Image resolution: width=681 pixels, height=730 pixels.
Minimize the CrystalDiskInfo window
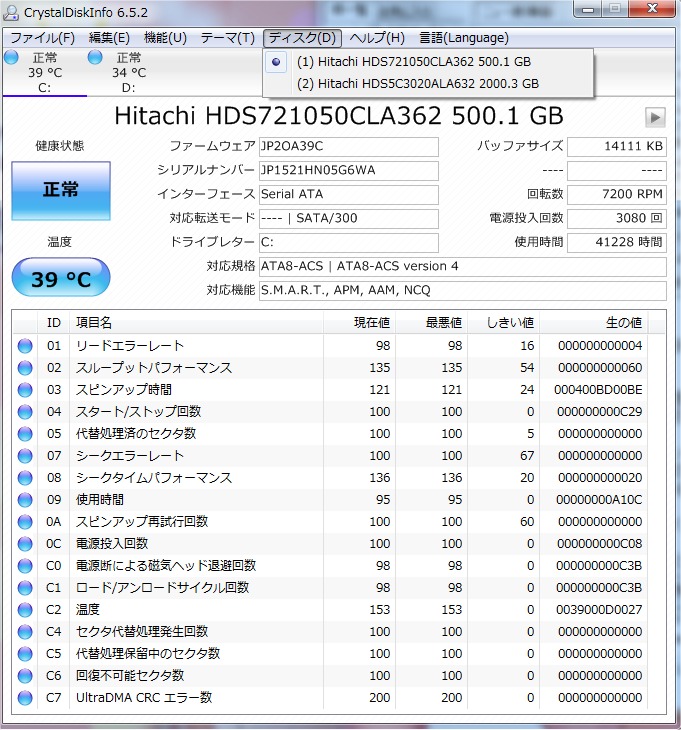tap(587, 9)
